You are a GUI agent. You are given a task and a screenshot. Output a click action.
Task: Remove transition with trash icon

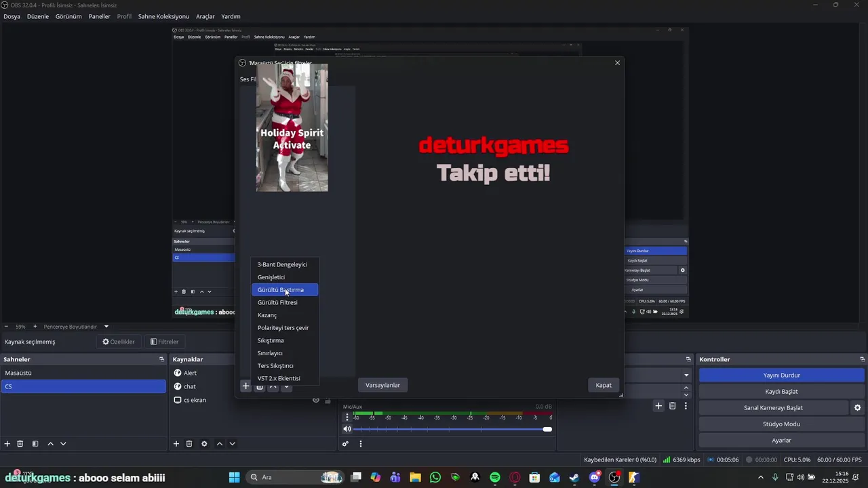[673, 406]
